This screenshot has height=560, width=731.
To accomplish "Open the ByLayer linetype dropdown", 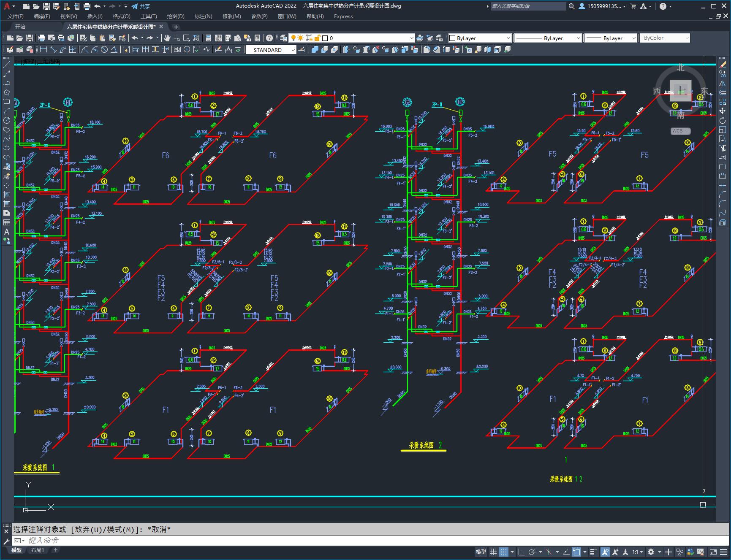I will tap(548, 38).
